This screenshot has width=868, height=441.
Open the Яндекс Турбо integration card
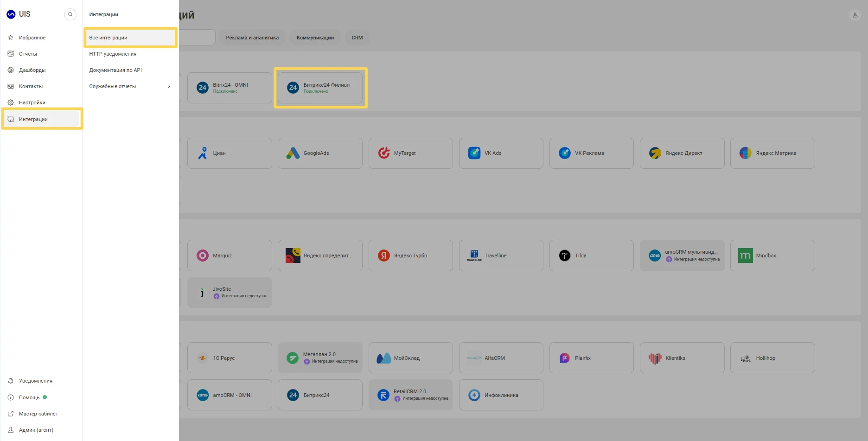point(411,256)
